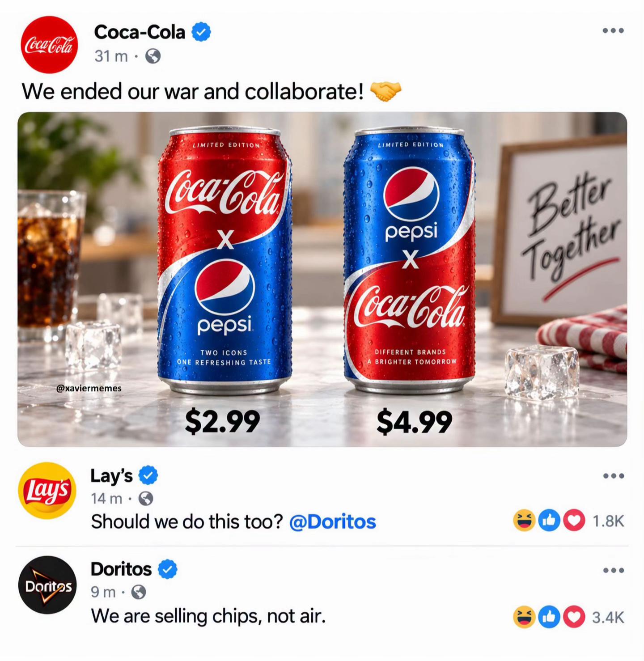644x661 pixels.
Task: Open the @Doritos mention link
Action: 333,521
